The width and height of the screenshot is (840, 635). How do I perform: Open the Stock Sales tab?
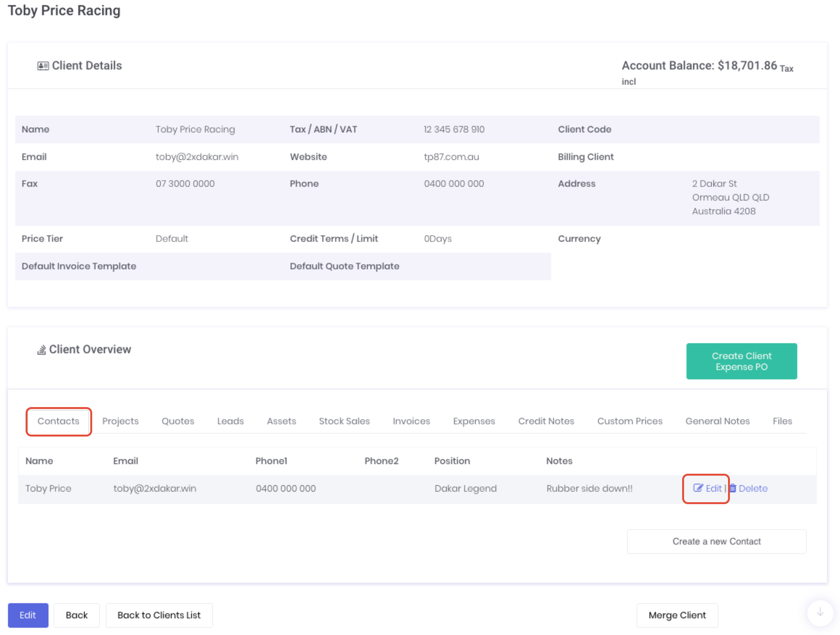point(344,421)
